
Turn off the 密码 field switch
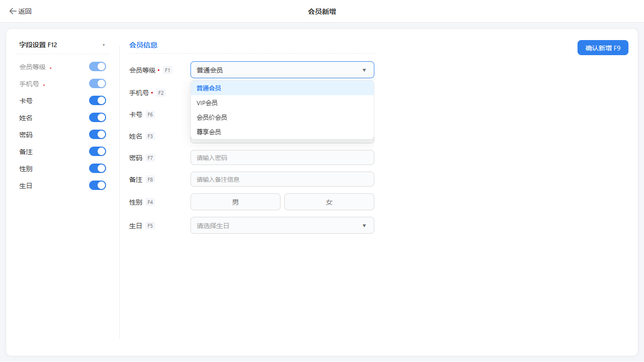(98, 134)
